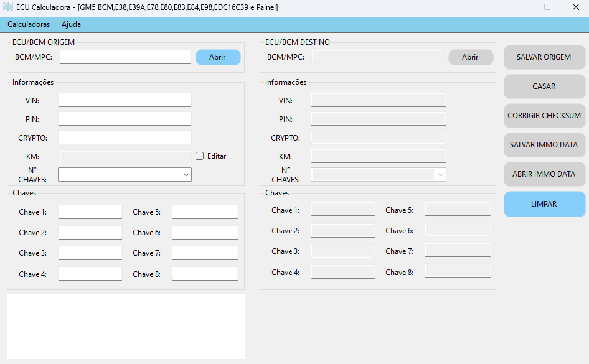Click the origin Chave 8 input box

pyautogui.click(x=205, y=274)
